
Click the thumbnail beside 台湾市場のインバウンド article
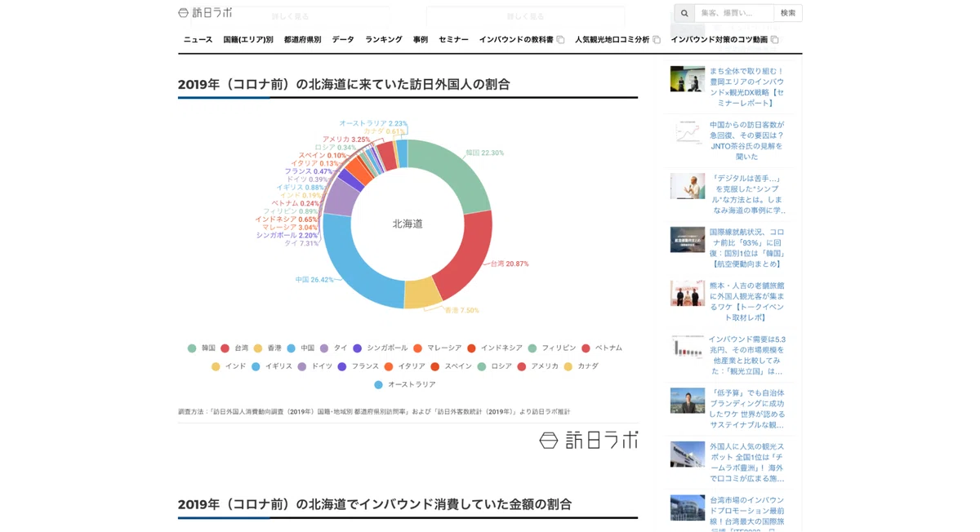coord(688,508)
